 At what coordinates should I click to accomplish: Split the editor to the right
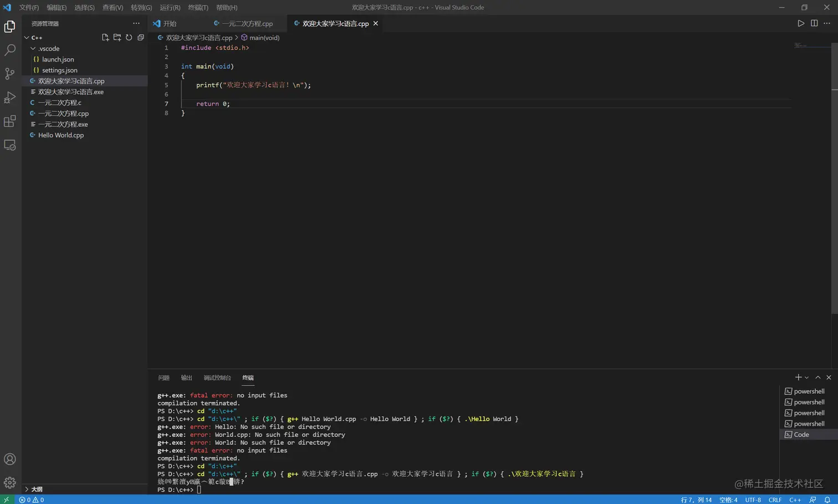tap(814, 23)
